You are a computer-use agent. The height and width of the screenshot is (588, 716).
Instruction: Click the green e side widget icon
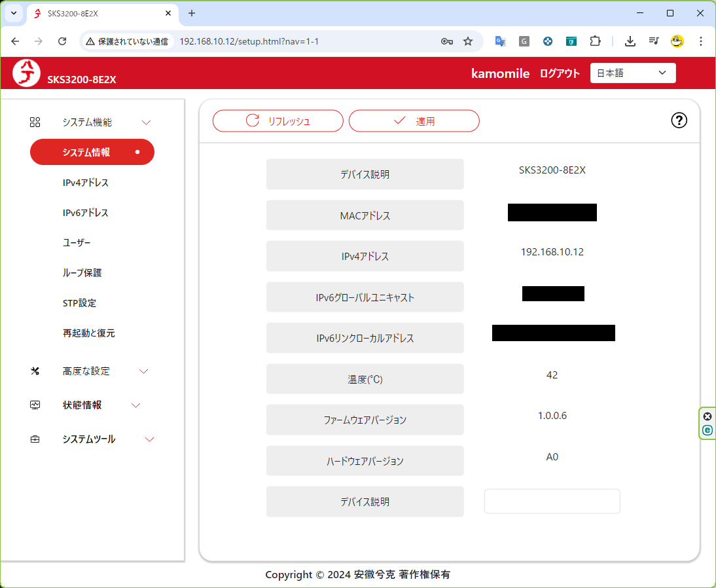707,430
